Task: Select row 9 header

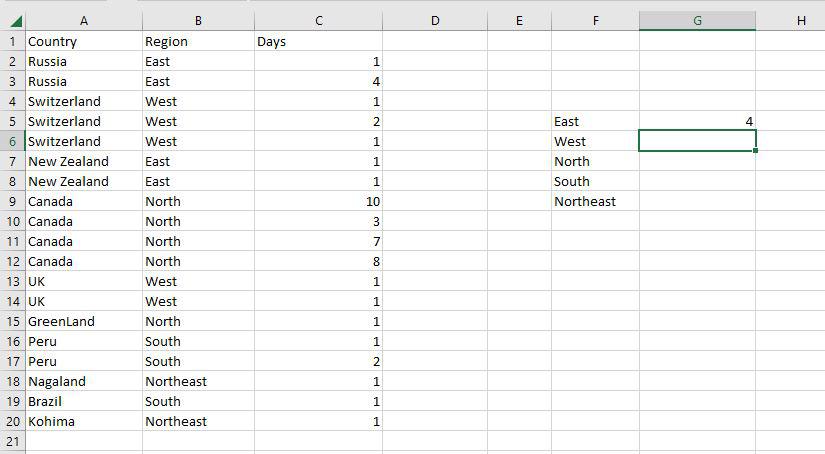Action: (12, 202)
